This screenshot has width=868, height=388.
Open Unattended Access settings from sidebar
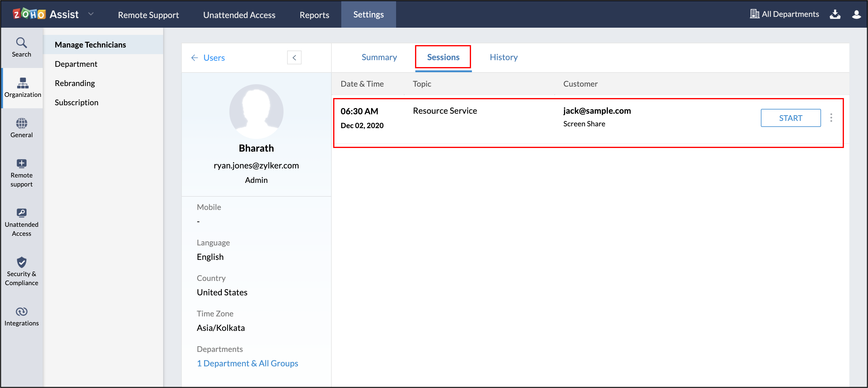(21, 220)
